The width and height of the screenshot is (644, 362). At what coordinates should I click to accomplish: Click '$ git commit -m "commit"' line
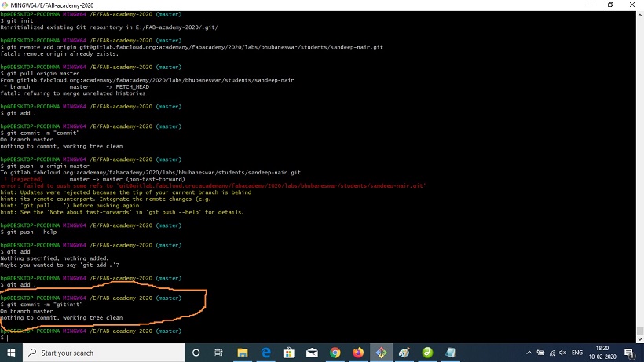click(40, 133)
